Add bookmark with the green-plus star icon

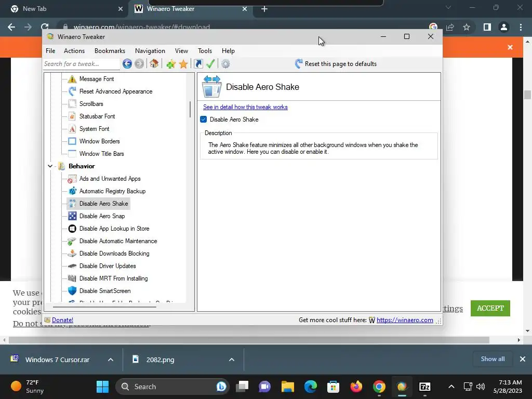tap(171, 64)
